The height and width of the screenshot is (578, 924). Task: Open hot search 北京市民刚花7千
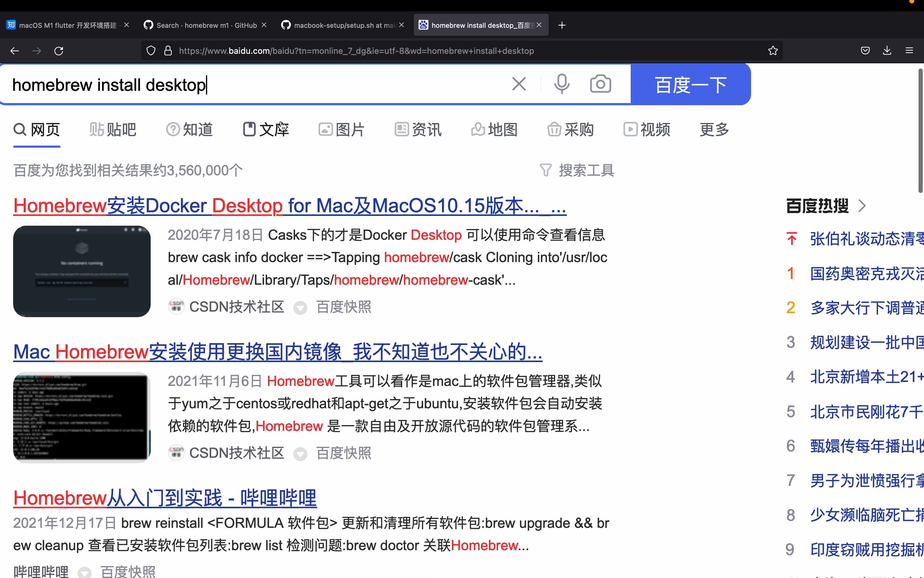point(867,412)
